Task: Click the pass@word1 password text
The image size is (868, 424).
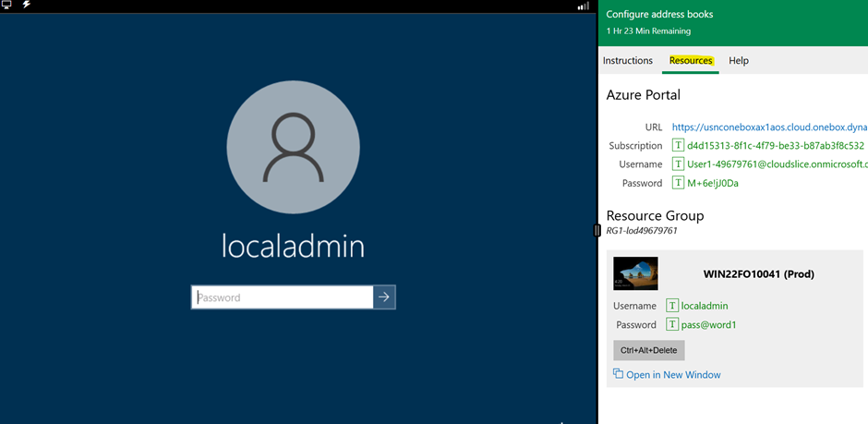Action: click(708, 325)
